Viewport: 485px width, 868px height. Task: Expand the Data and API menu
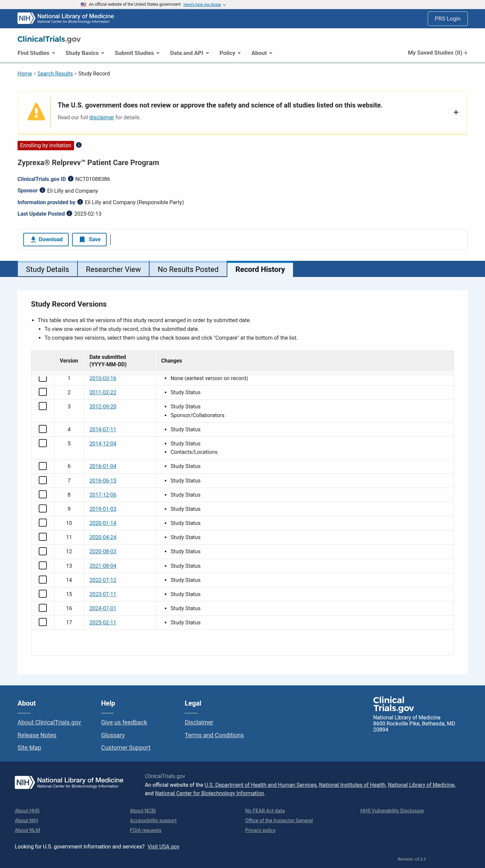(x=189, y=53)
